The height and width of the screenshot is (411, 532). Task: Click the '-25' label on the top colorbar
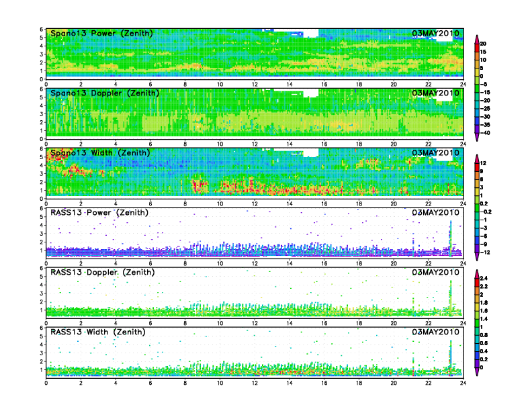pyautogui.click(x=485, y=109)
